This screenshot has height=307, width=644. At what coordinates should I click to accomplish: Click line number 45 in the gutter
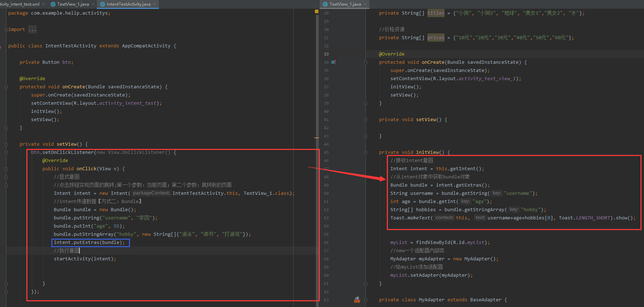pos(326,152)
